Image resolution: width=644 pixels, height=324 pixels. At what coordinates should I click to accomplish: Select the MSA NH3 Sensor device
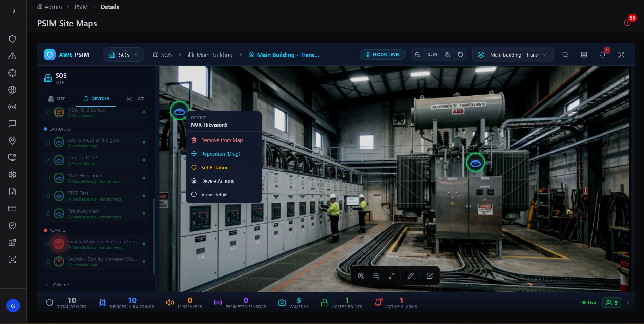click(95, 113)
